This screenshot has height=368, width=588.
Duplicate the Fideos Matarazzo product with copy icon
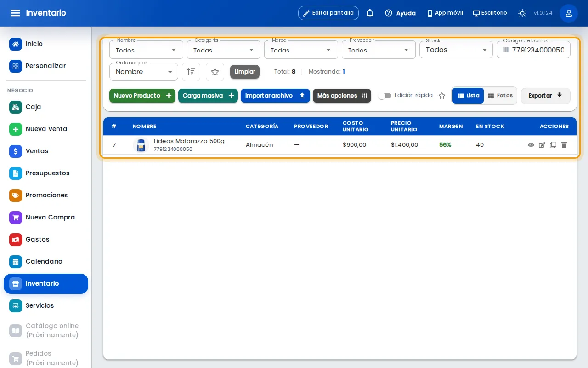pos(553,145)
